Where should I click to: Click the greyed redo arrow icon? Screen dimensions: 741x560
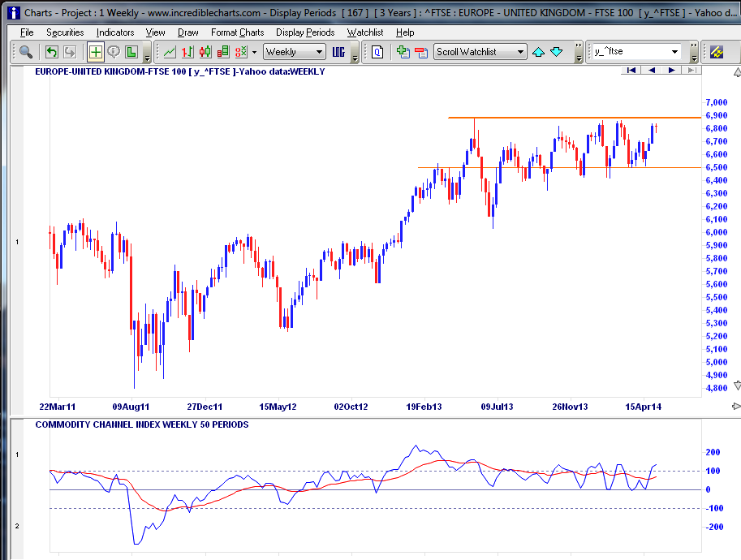pyautogui.click(x=70, y=51)
